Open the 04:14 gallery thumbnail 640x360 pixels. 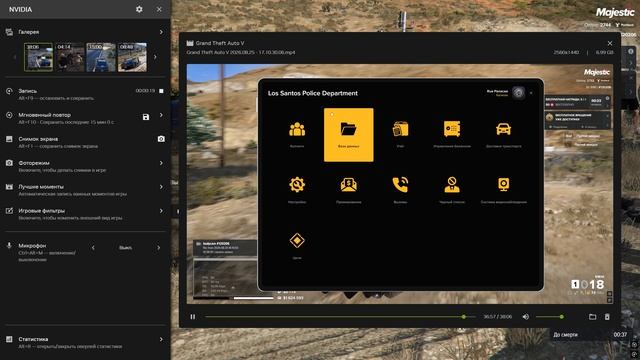(x=70, y=57)
